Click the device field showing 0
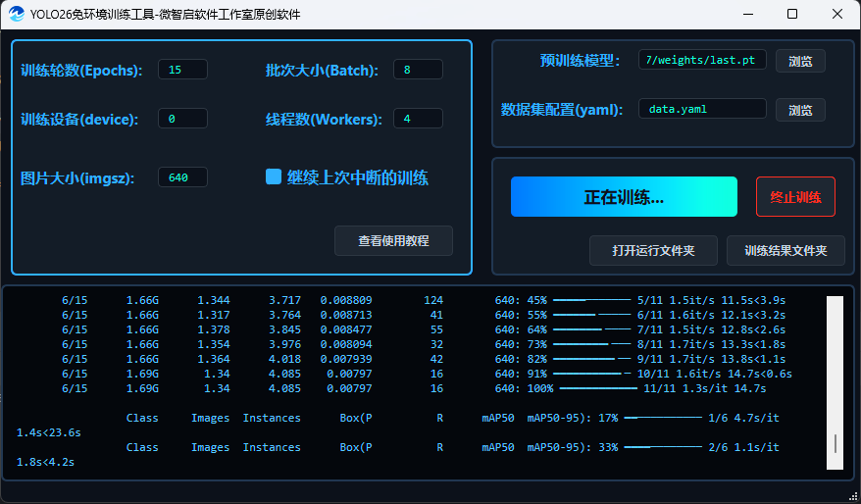 click(x=182, y=118)
